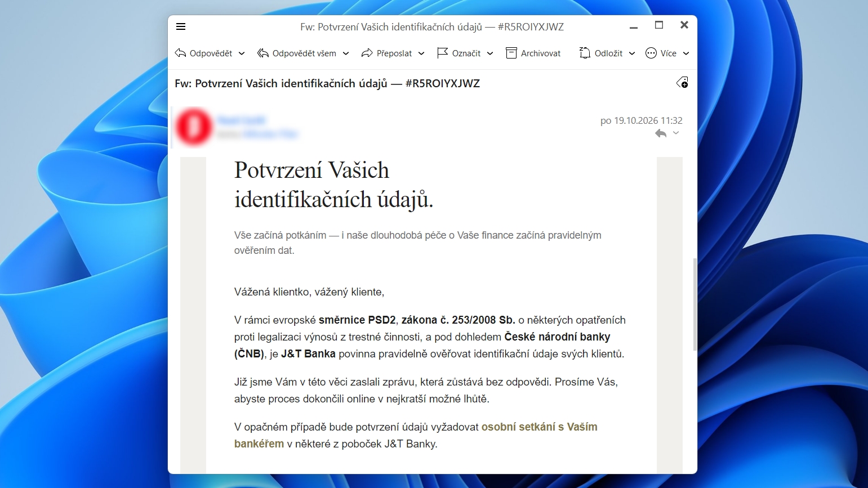Click text J&T Banka
The image size is (868, 488).
308,354
